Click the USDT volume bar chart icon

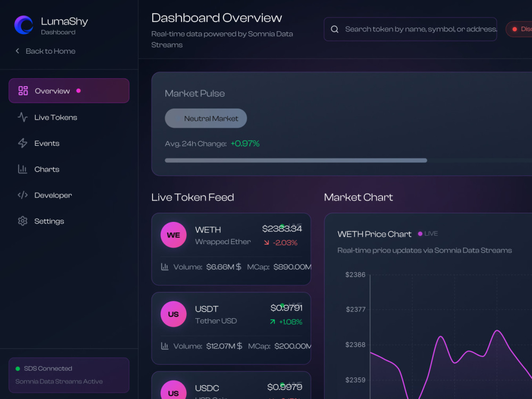click(x=165, y=346)
